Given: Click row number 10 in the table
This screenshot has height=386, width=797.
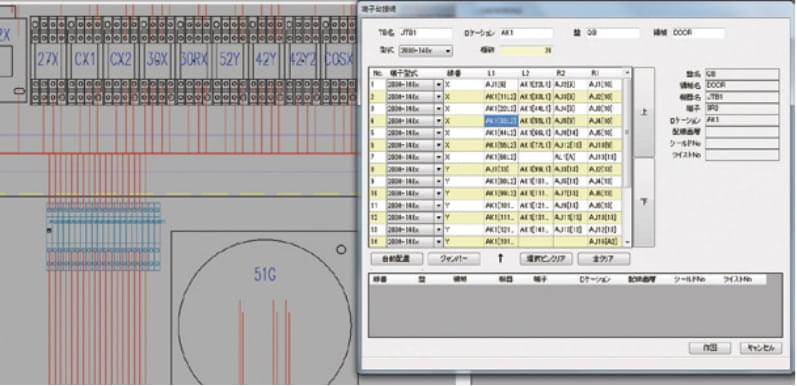Looking at the screenshot, I should pyautogui.click(x=377, y=193).
